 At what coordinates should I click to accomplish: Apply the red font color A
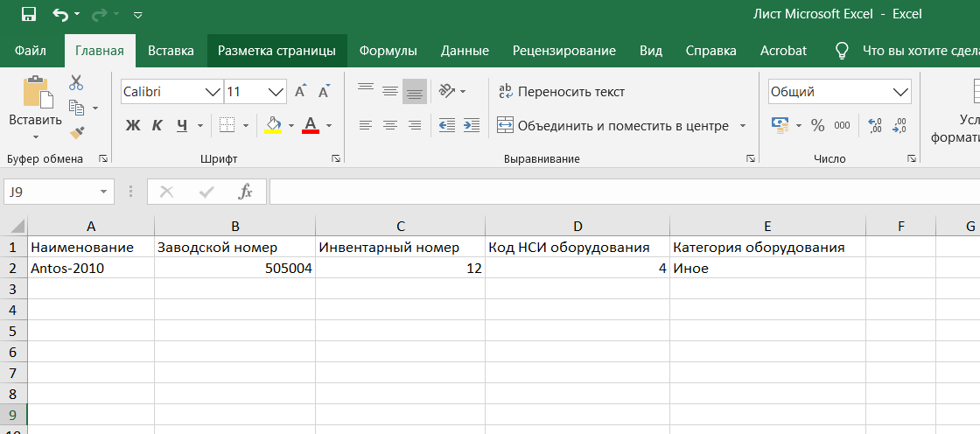pyautogui.click(x=311, y=126)
